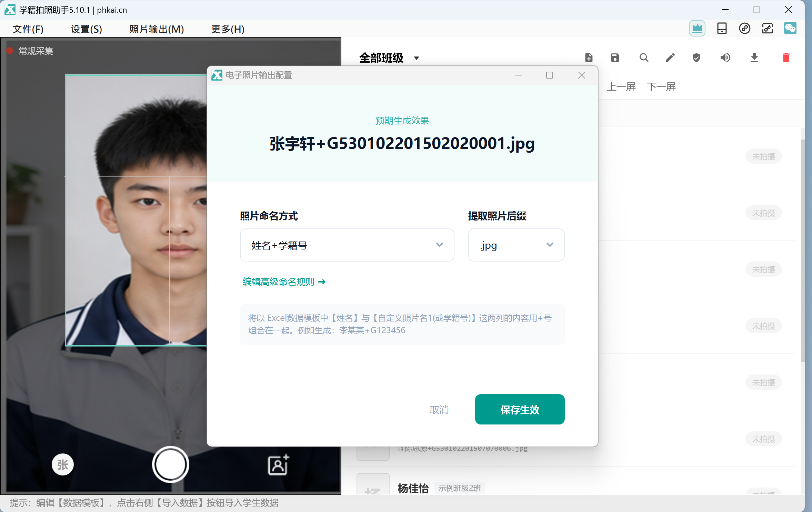Click the dialog's app logo icon

pyautogui.click(x=217, y=75)
